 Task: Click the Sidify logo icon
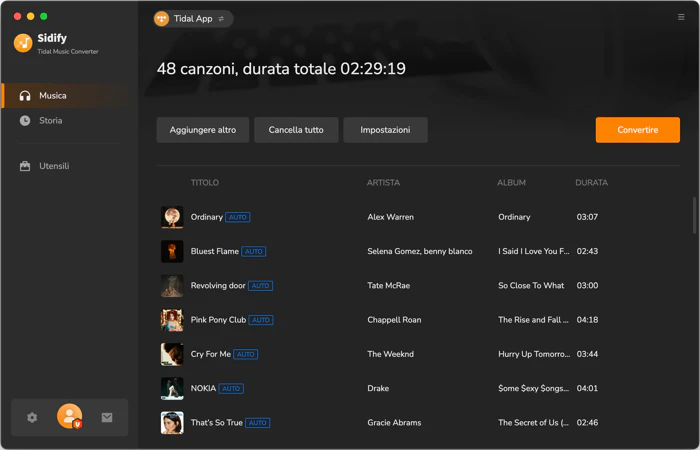point(23,43)
